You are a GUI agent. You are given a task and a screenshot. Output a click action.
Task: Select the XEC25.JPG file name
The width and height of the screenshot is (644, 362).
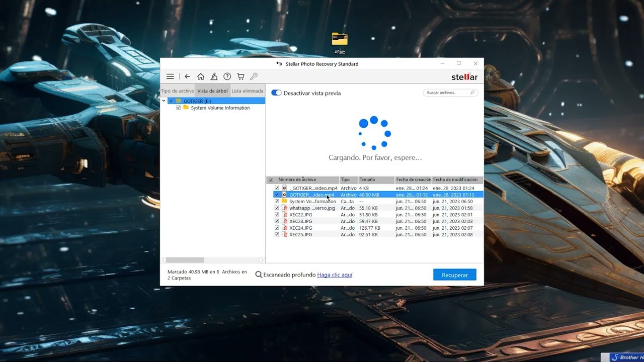tap(300, 234)
